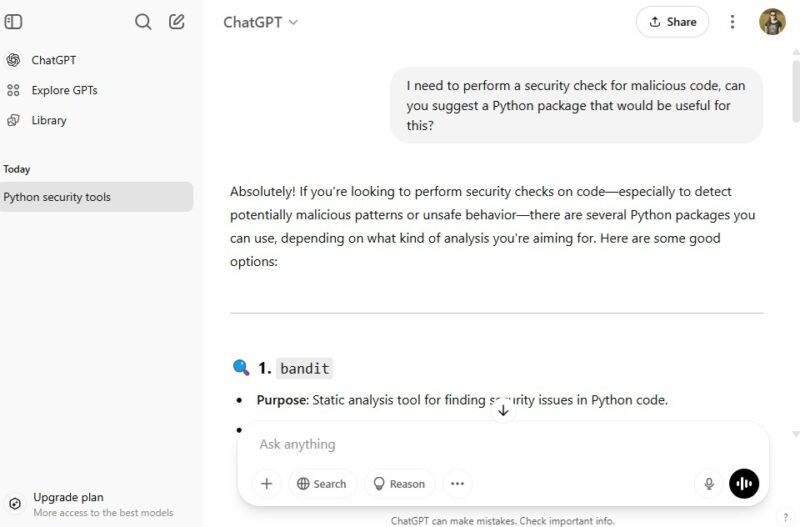Open the three-dot conversation options menu
This screenshot has height=527, width=800.
732,22
